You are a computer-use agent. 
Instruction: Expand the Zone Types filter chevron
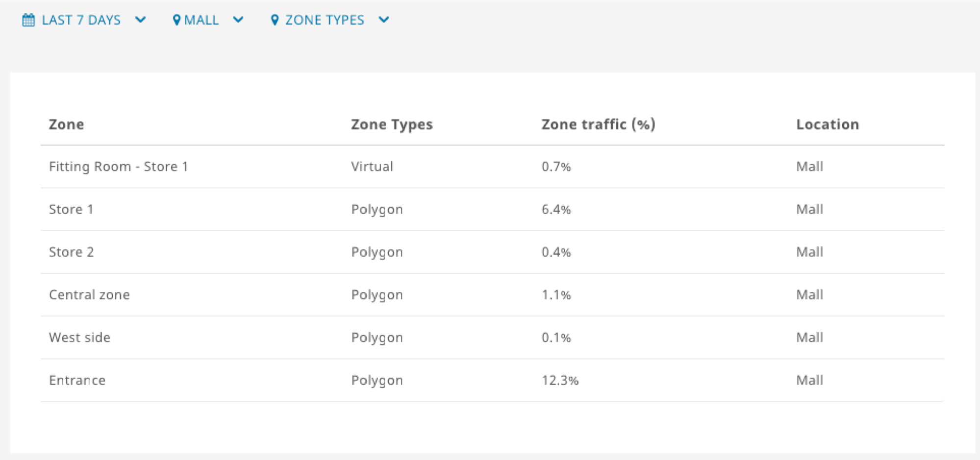point(384,20)
